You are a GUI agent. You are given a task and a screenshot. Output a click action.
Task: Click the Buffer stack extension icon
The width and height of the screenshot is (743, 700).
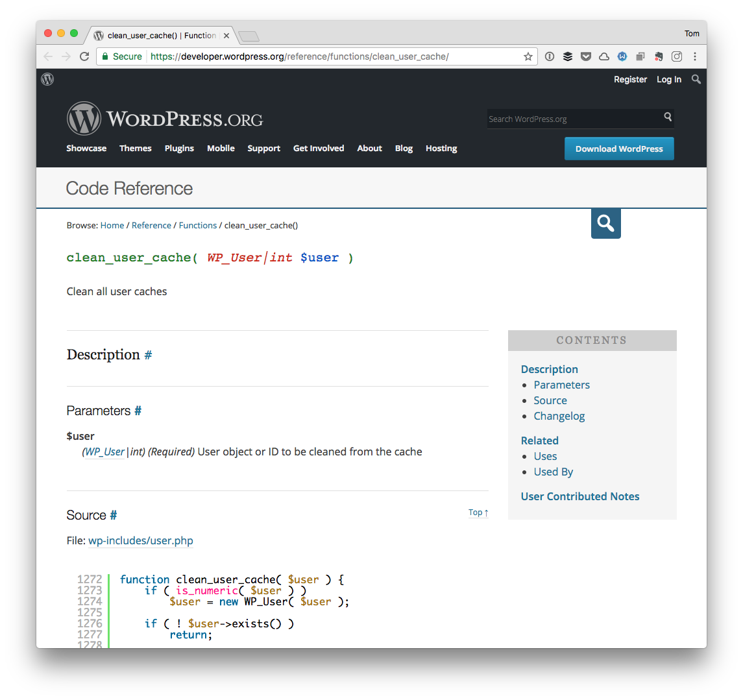[x=568, y=56]
